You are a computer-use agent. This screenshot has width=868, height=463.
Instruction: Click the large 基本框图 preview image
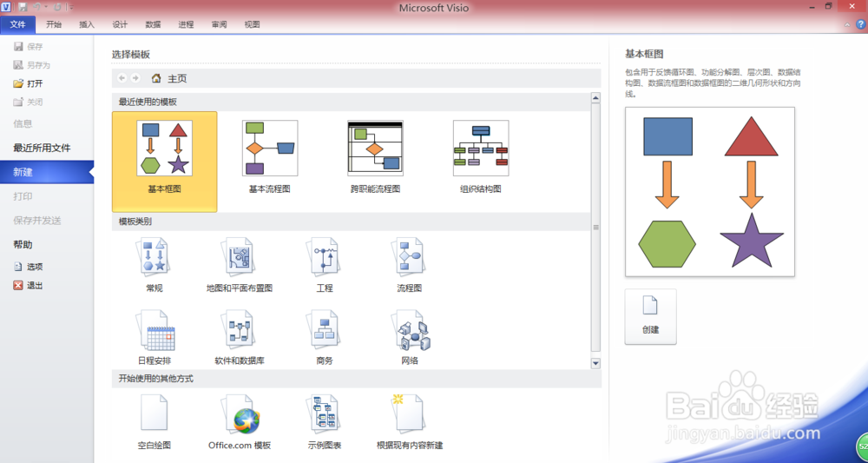click(x=710, y=192)
